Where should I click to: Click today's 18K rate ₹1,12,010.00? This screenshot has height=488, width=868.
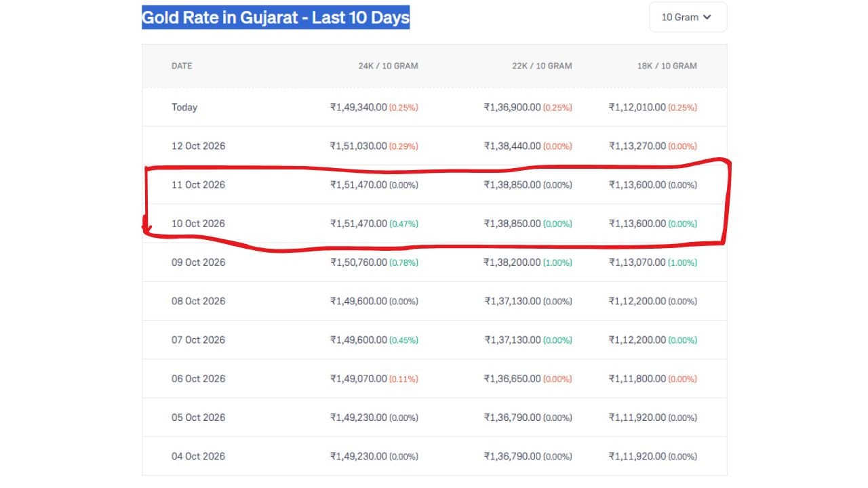click(637, 107)
